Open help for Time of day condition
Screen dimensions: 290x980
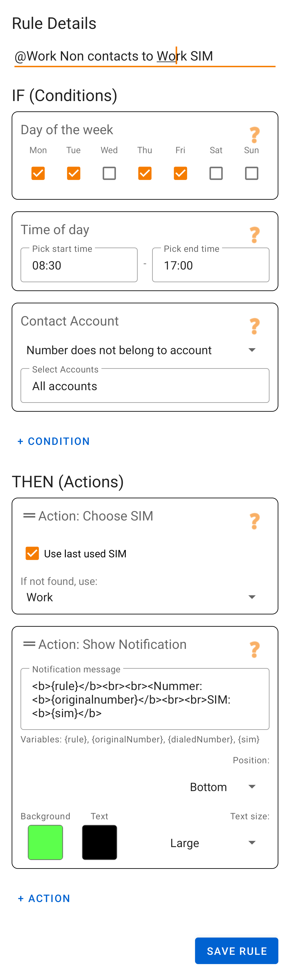[x=254, y=235]
